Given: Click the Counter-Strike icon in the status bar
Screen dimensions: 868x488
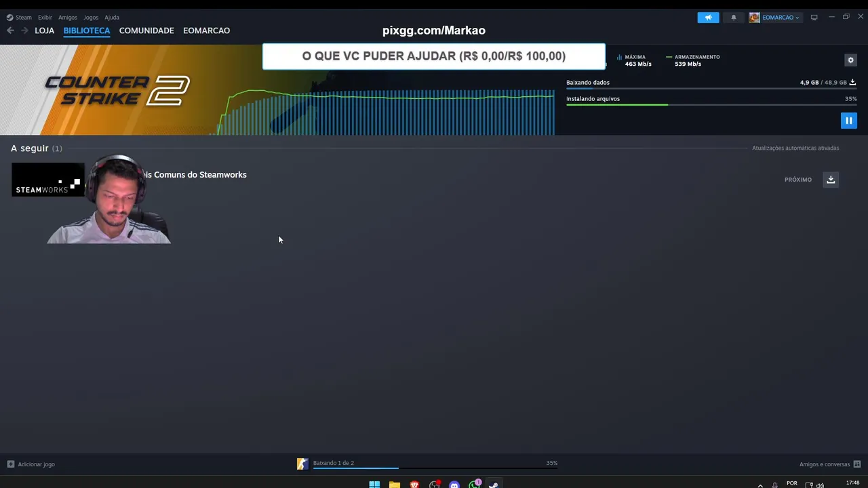Looking at the screenshot, I should 302,464.
